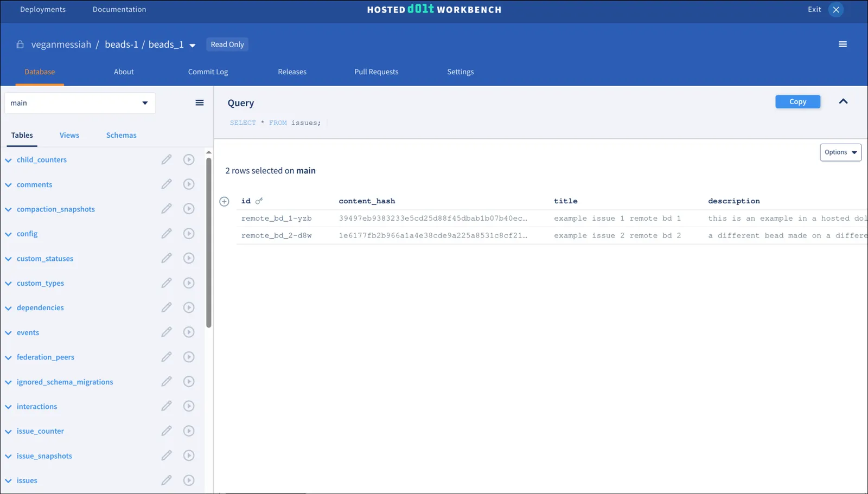Open the main branch selector dropdown
Screen dimensions: 868x494
coord(80,103)
